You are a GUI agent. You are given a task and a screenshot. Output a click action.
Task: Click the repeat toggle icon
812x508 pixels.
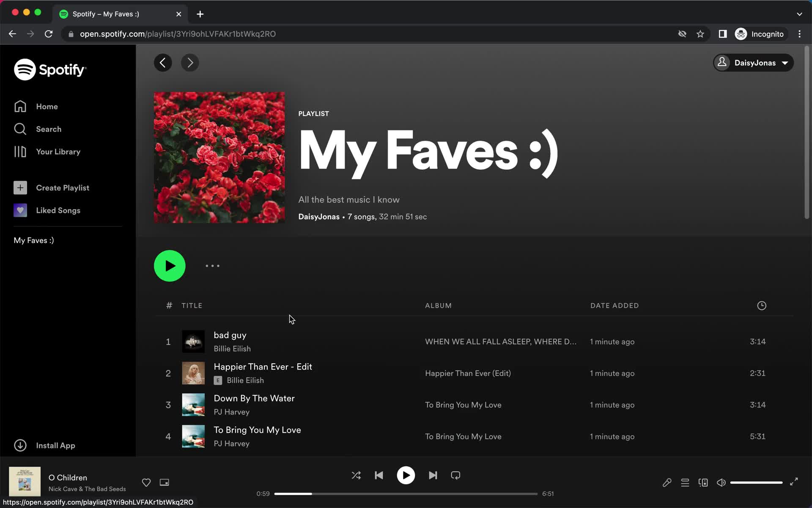click(455, 475)
